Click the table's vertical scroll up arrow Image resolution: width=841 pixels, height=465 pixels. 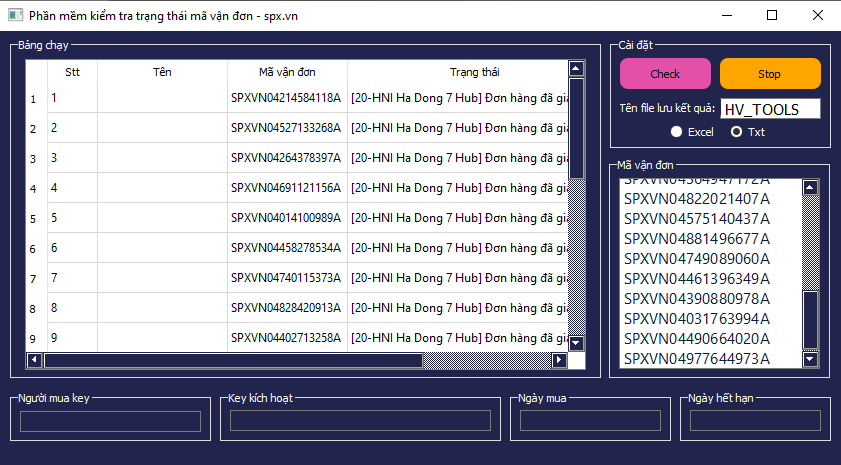(576, 69)
